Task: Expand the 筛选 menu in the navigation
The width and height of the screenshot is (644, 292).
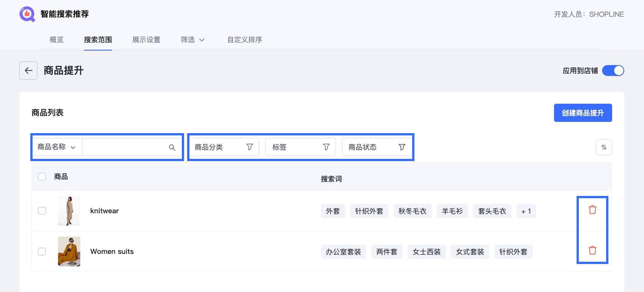Action: point(192,40)
